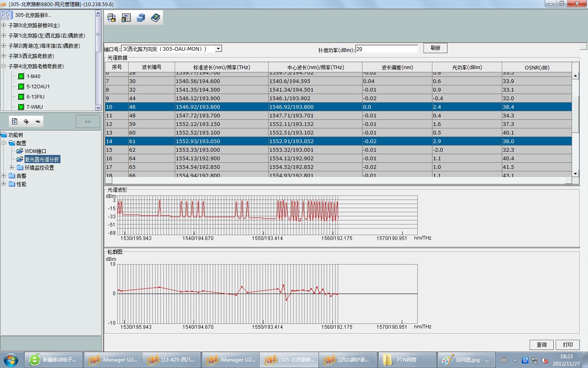The height and width of the screenshot is (368, 588).
Task: Click the OSNR value 41.5 cell
Action: click(537, 167)
